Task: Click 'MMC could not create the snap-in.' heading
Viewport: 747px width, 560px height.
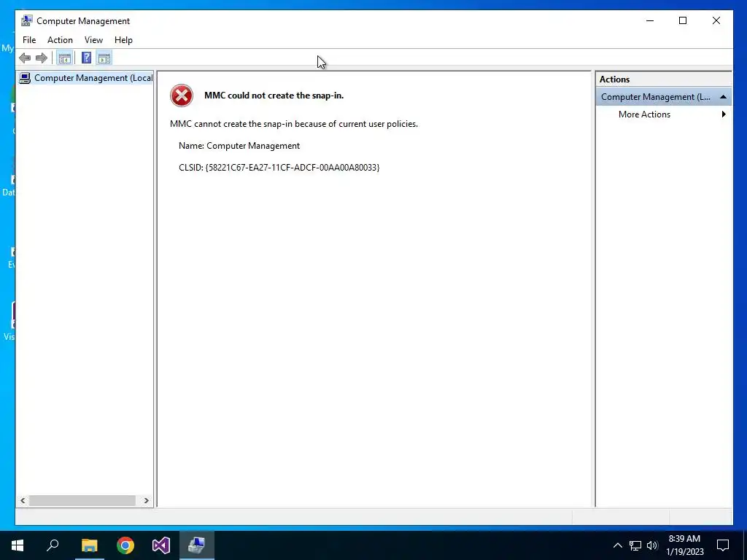Action: click(274, 96)
